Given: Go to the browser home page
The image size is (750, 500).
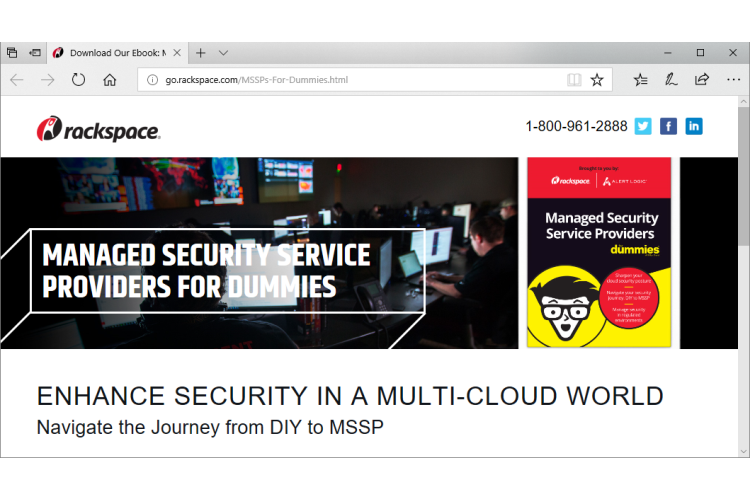Looking at the screenshot, I should click(110, 80).
